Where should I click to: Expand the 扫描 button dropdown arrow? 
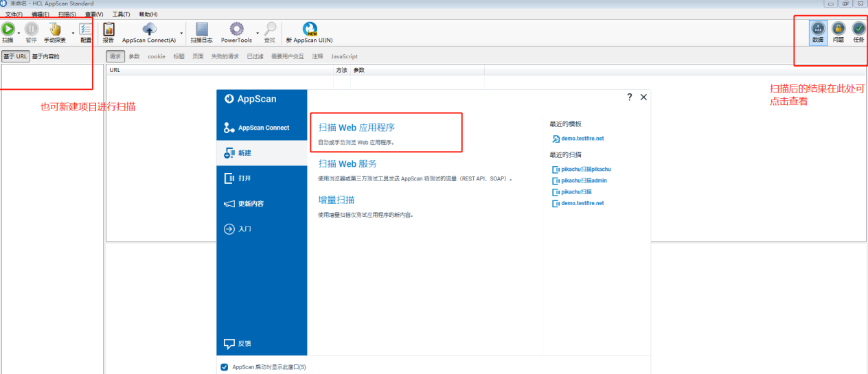pos(19,32)
